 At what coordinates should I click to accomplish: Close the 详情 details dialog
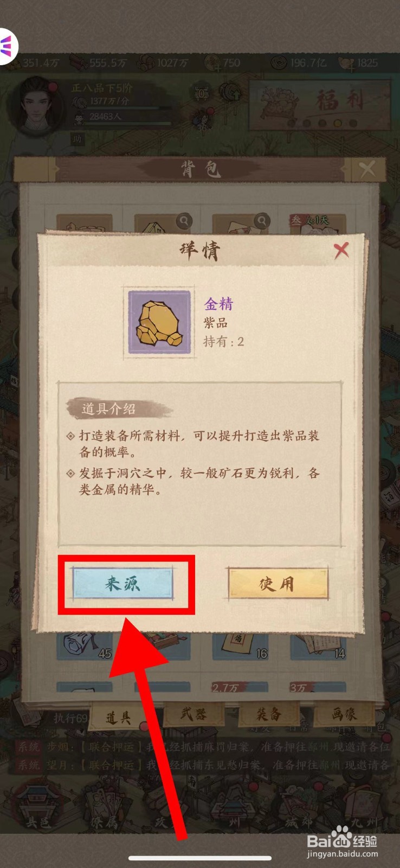[341, 250]
